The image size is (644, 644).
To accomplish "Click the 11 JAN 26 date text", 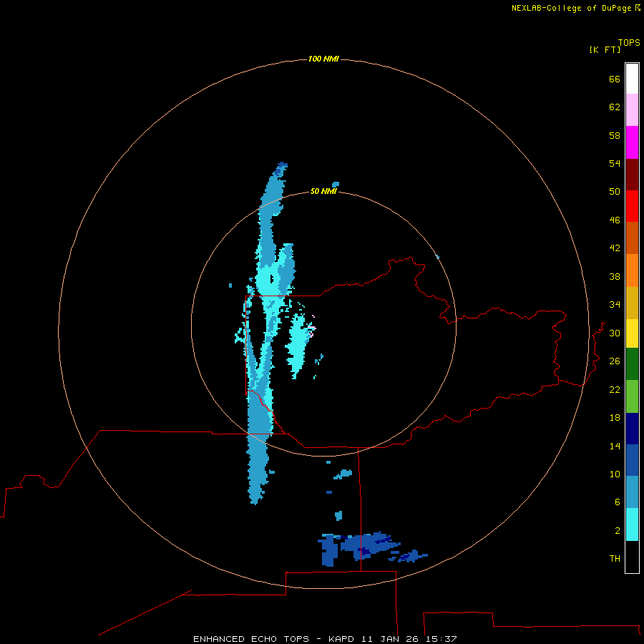I will click(x=391, y=639).
